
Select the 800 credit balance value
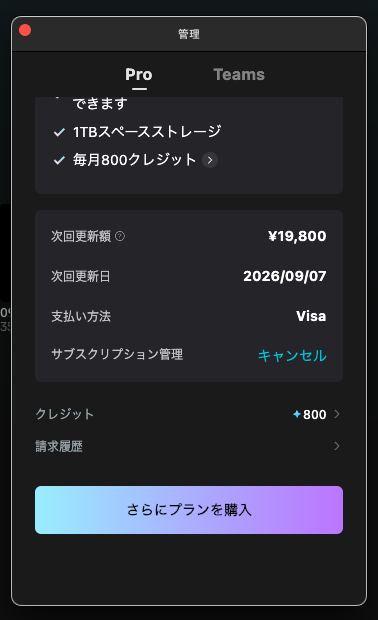pos(315,414)
